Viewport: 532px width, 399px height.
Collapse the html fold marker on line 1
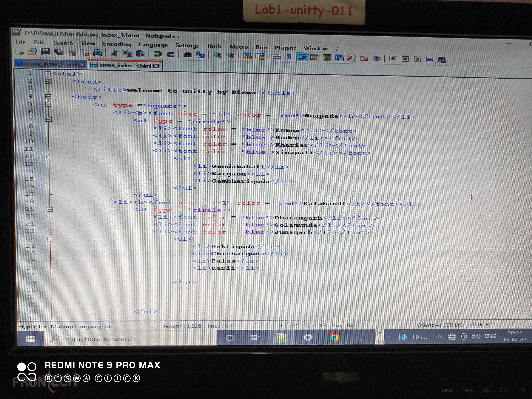point(48,74)
